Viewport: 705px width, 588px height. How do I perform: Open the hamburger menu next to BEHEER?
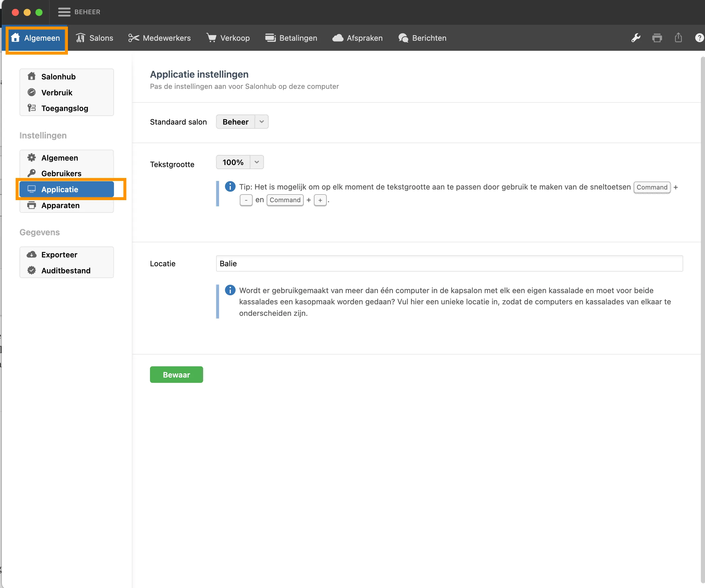click(64, 12)
